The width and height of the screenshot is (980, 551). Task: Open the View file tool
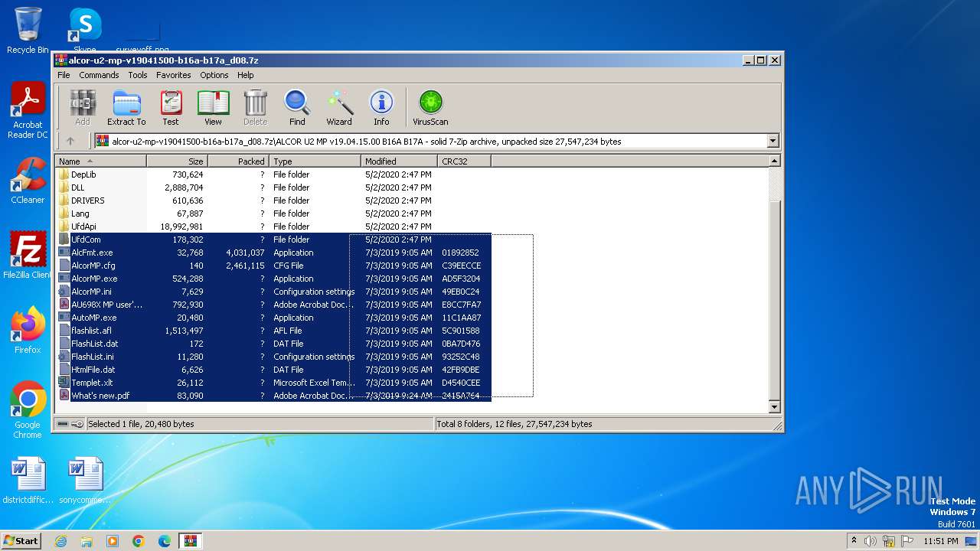click(x=213, y=108)
